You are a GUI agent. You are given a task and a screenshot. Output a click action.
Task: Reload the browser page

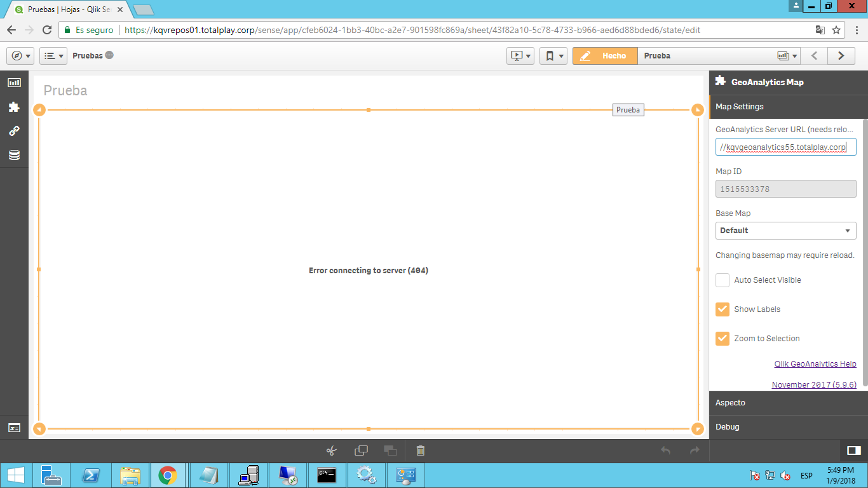pyautogui.click(x=47, y=30)
